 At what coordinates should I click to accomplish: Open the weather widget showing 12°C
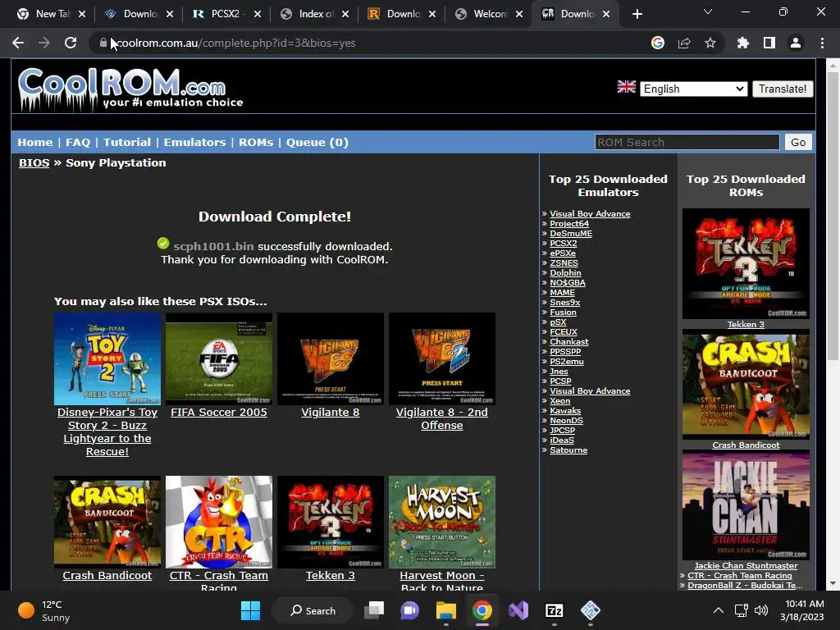click(44, 610)
